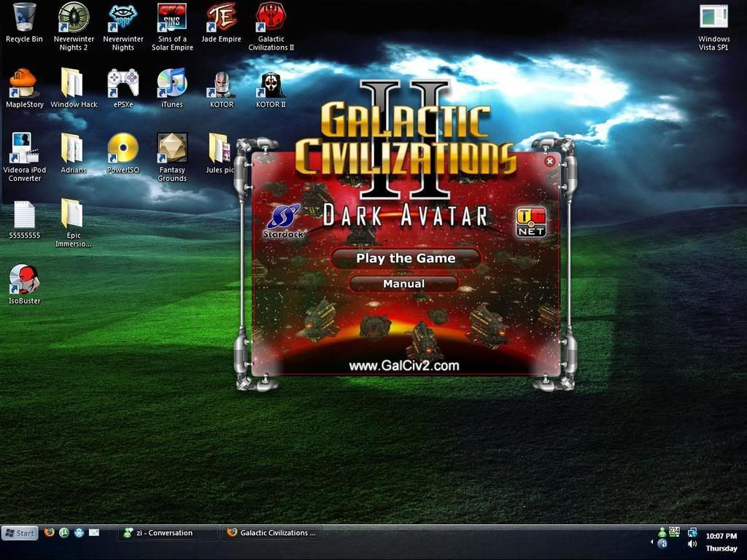Viewport: 747px width, 560px height.
Task: Click the Play the Game button
Action: (x=406, y=259)
